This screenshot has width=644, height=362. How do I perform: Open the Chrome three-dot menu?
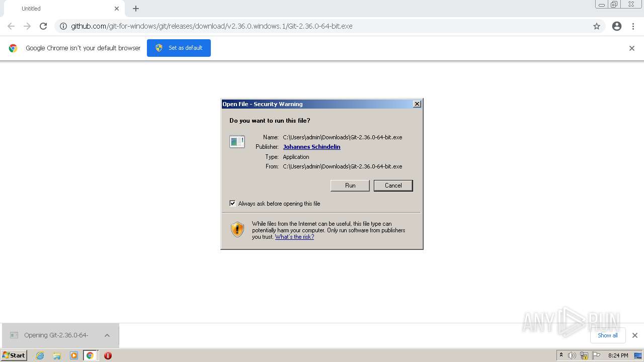pyautogui.click(x=633, y=26)
